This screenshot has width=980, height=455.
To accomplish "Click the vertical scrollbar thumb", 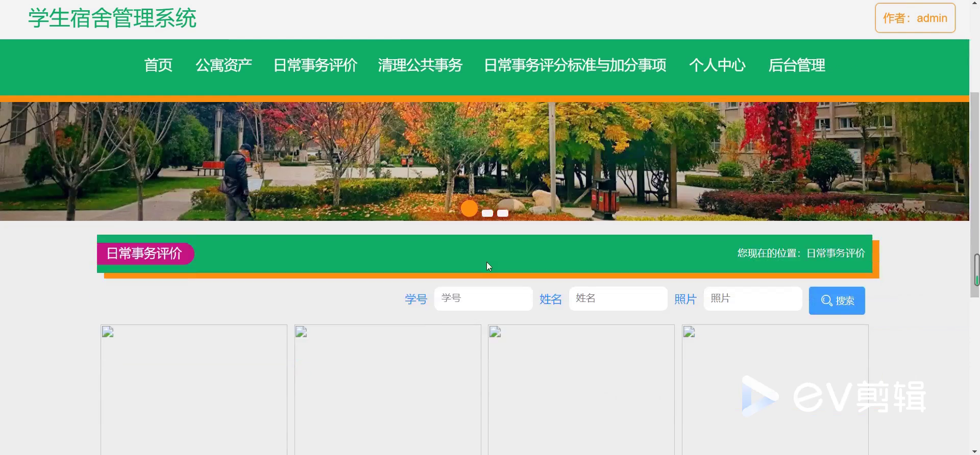I will (974, 194).
